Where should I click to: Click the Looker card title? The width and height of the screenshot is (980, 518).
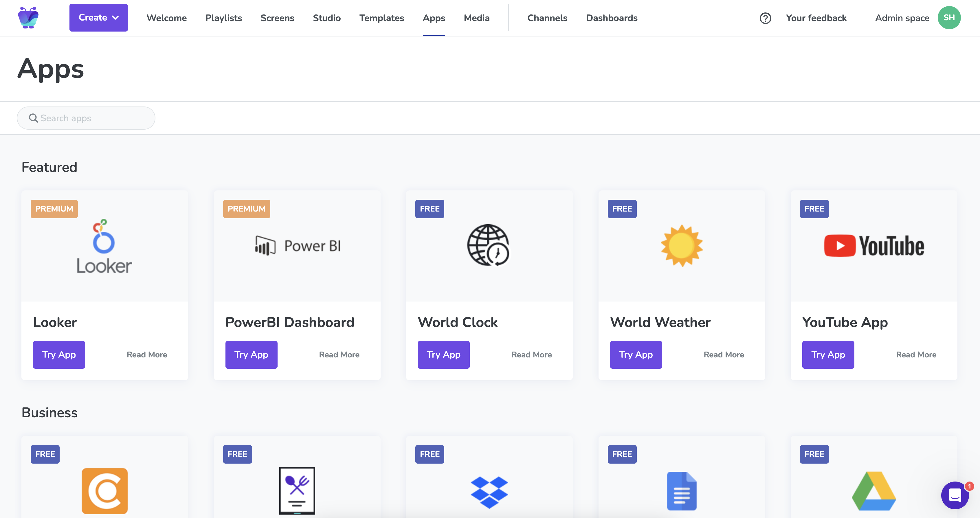pos(55,322)
